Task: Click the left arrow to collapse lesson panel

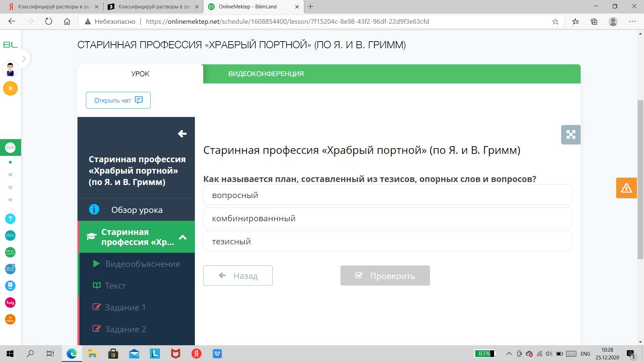Action: [182, 134]
